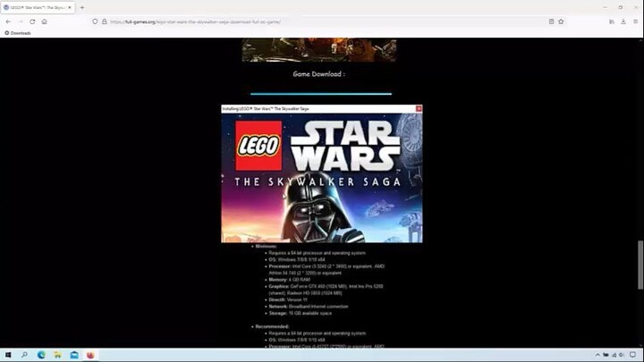Toggle reader view in address bar
The image size is (644, 362).
coord(551,21)
